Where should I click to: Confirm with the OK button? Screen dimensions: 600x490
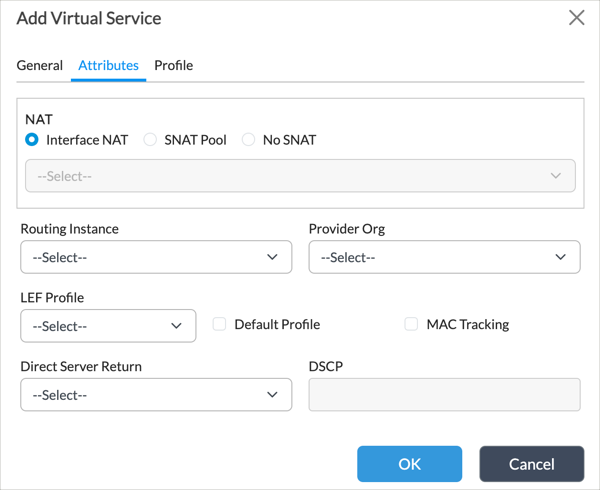(409, 464)
